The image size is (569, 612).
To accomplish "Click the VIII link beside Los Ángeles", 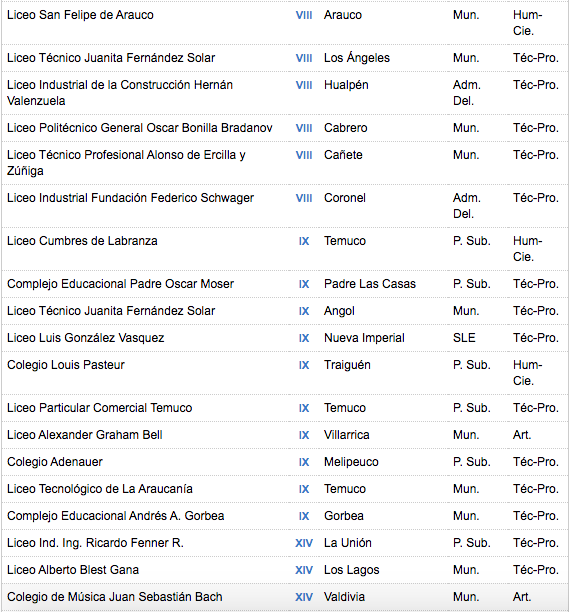I will pyautogui.click(x=304, y=58).
